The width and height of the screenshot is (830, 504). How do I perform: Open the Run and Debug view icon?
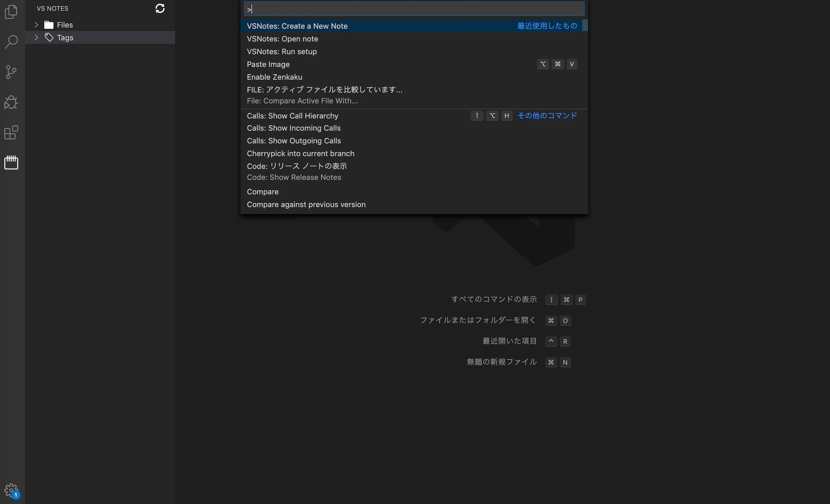(11, 102)
